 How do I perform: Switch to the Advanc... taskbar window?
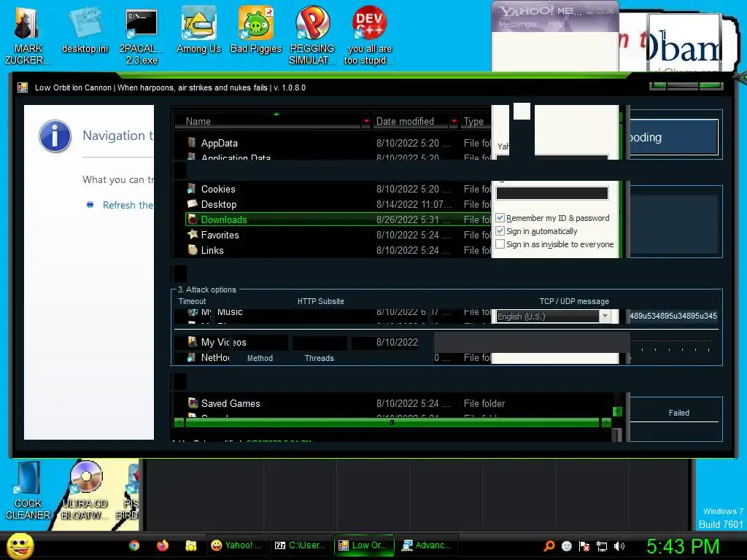coord(427,545)
